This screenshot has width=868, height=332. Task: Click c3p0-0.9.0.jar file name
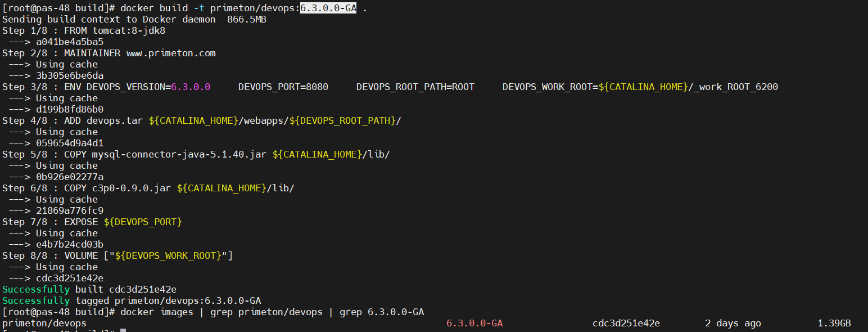coord(132,188)
